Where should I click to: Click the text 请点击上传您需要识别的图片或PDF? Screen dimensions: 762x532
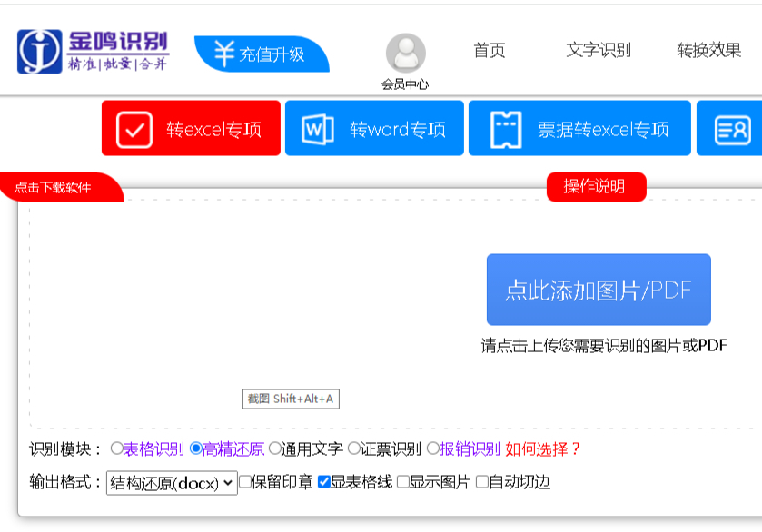(604, 346)
